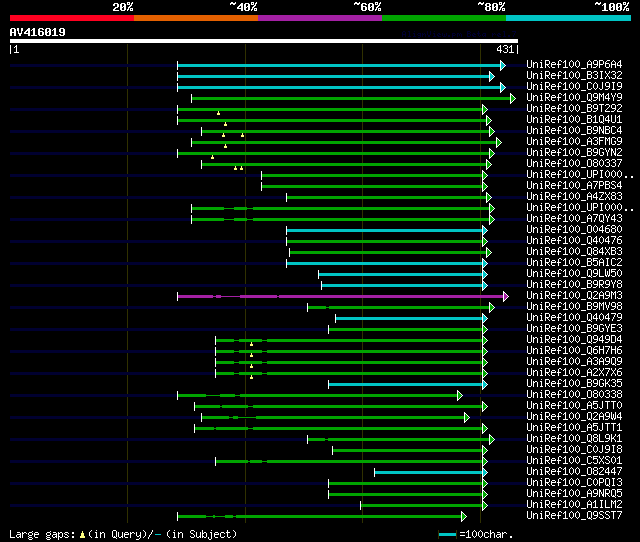Select the UniRef100_B9GYE3 label
The width and height of the screenshot is (640, 542).
[x=574, y=329]
